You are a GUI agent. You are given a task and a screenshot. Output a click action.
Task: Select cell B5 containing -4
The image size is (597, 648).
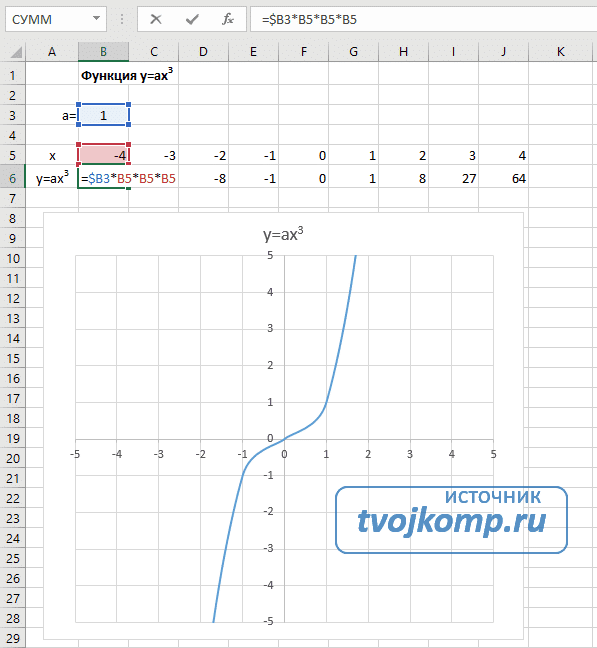(103, 155)
